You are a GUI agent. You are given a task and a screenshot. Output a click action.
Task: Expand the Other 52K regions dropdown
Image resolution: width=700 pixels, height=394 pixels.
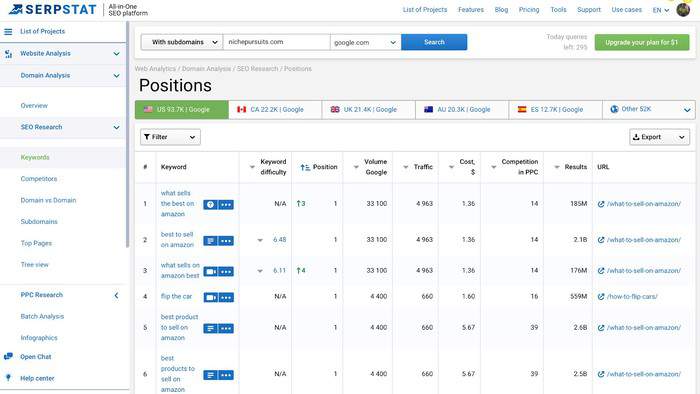pyautogui.click(x=687, y=110)
